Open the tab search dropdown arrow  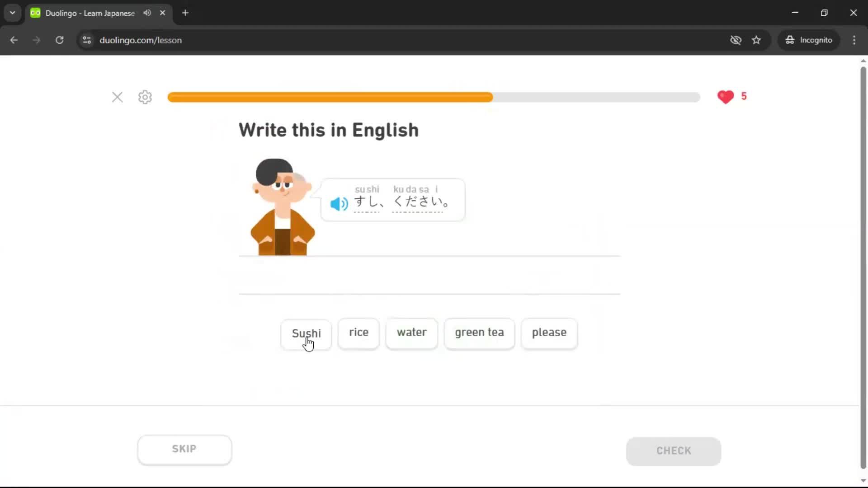[12, 13]
